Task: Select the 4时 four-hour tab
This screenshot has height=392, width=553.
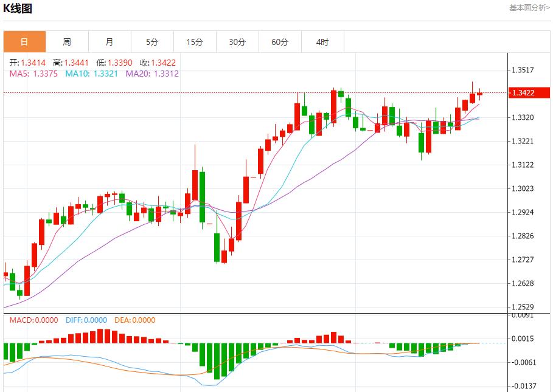Action: click(x=322, y=42)
